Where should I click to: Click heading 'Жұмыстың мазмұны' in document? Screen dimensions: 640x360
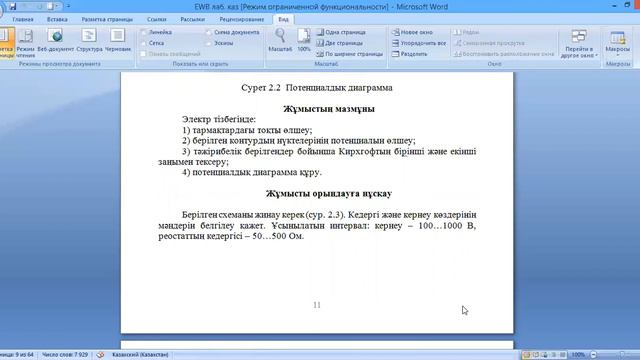[329, 109]
